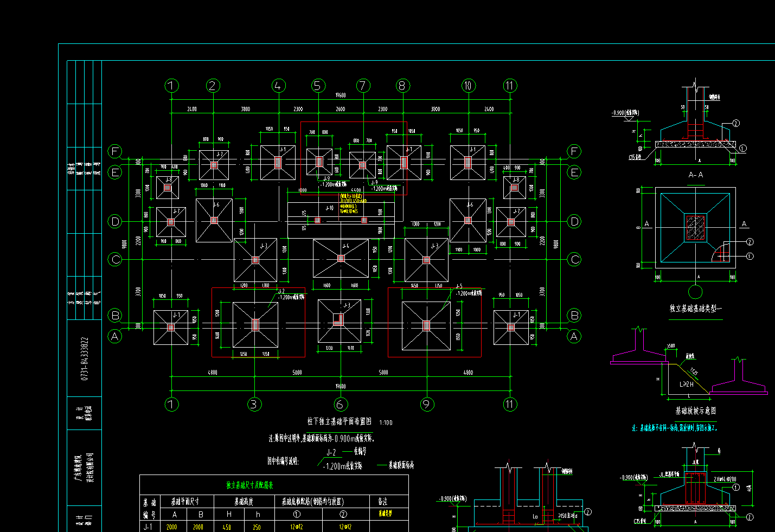Select left-side axis bubble F

[x=115, y=151]
